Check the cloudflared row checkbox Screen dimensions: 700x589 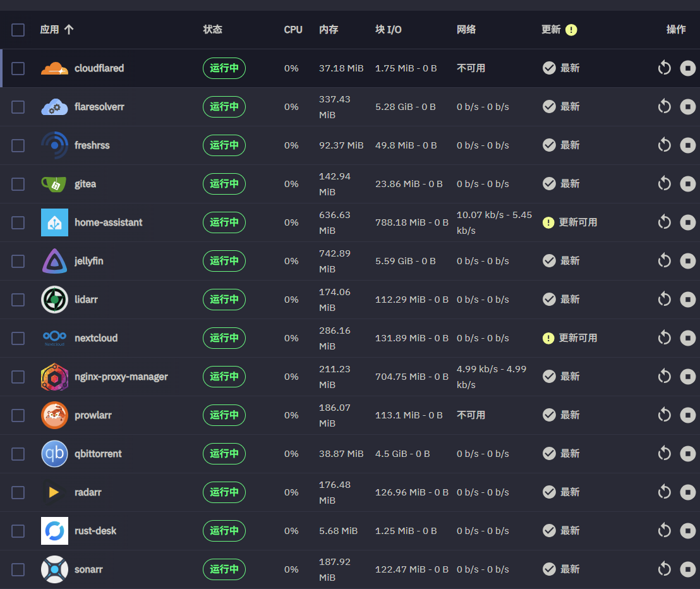18,68
